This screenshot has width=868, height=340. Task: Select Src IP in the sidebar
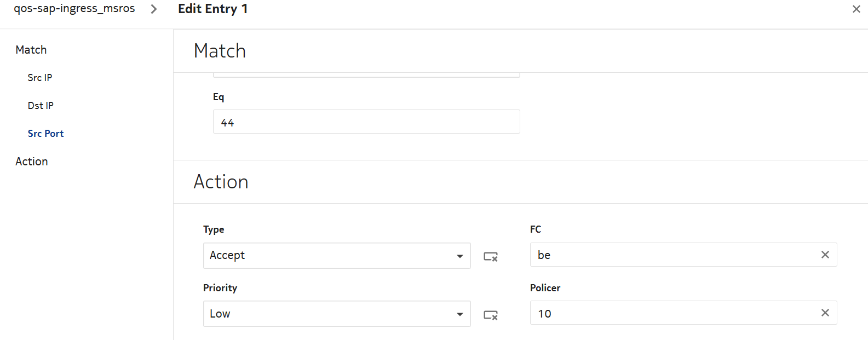click(x=40, y=78)
